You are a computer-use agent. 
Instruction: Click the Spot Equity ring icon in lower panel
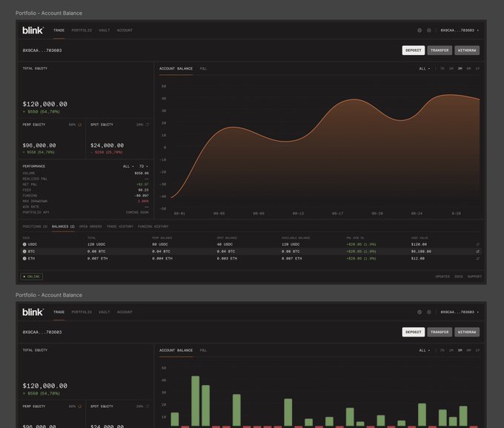[147, 406]
